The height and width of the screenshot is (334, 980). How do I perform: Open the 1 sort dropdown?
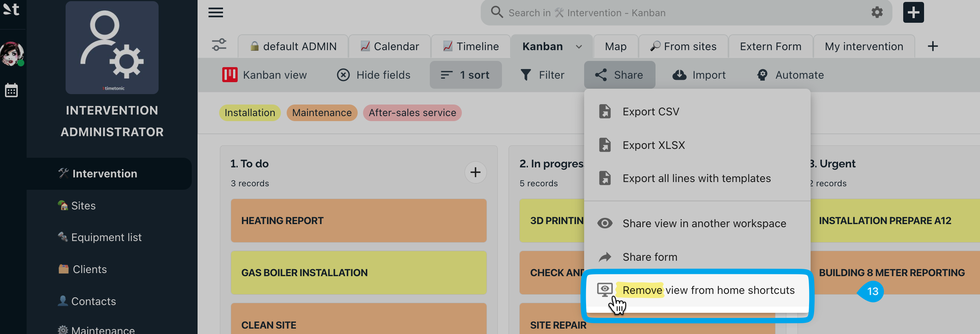point(466,75)
